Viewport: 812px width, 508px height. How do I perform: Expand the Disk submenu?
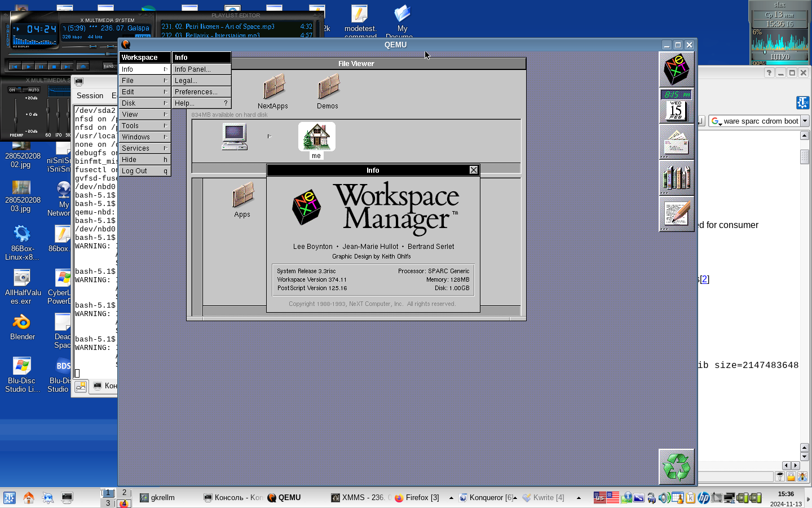click(x=144, y=103)
